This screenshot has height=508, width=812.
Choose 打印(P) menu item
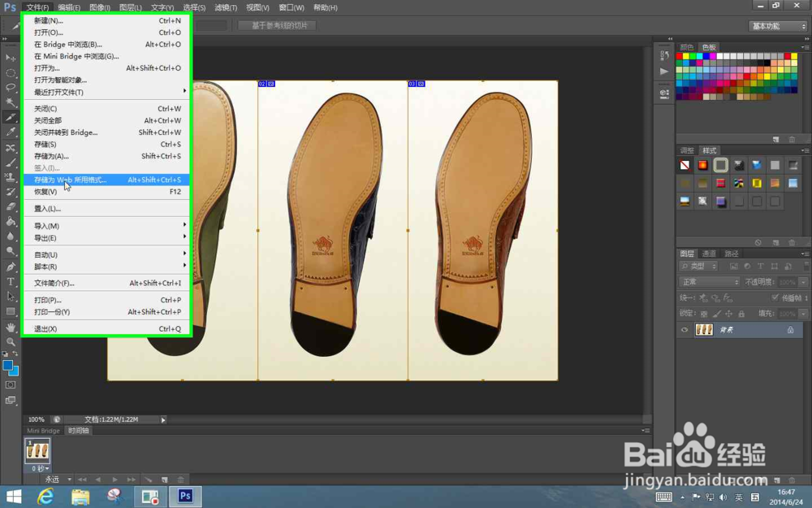tap(106, 300)
